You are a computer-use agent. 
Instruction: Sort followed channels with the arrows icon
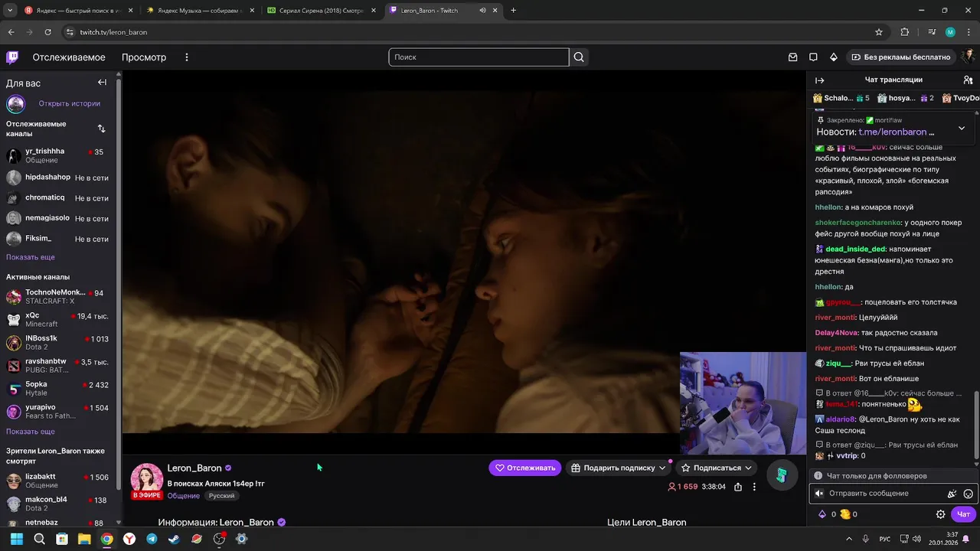[x=101, y=129]
